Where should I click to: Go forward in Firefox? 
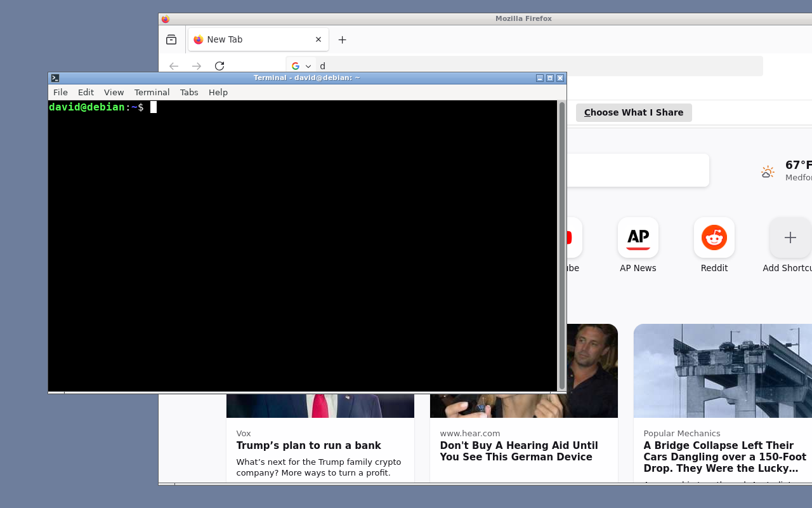click(197, 66)
